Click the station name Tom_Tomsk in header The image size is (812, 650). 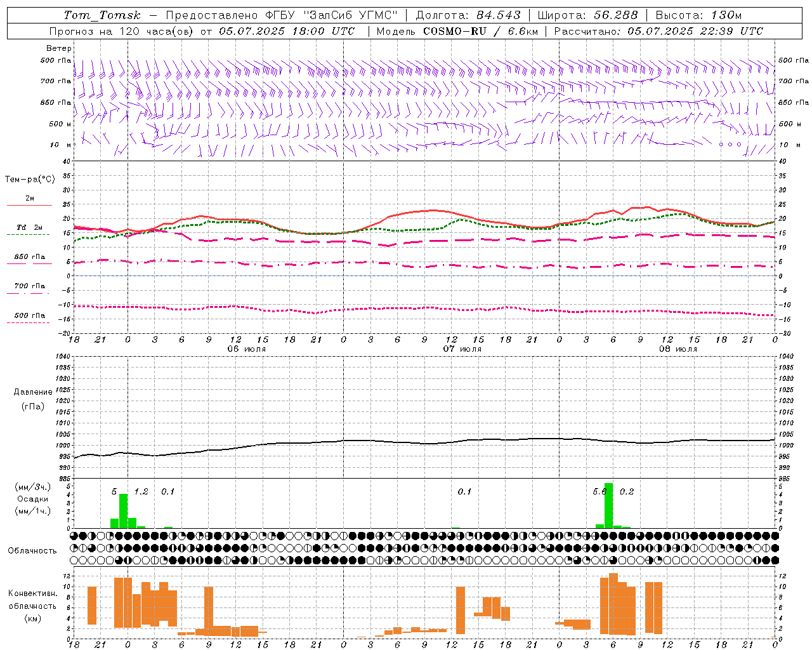tap(102, 15)
